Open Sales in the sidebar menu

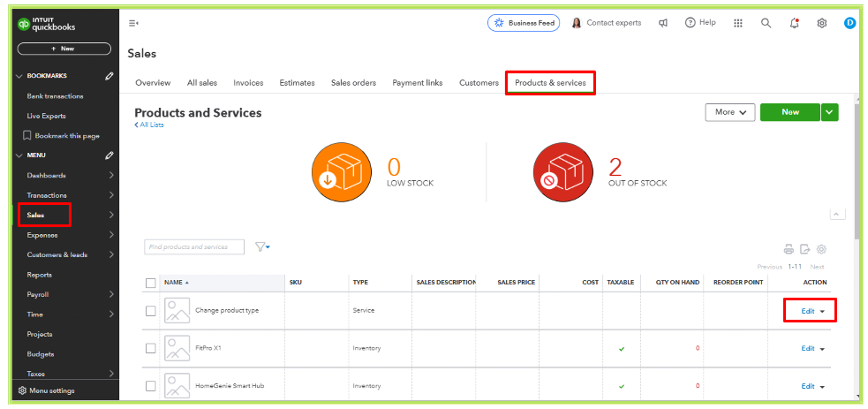tap(35, 216)
